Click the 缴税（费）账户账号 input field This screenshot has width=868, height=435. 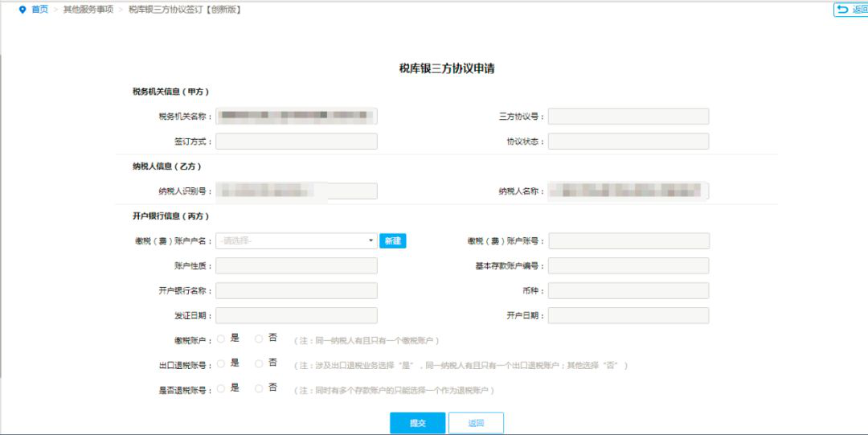coord(628,241)
